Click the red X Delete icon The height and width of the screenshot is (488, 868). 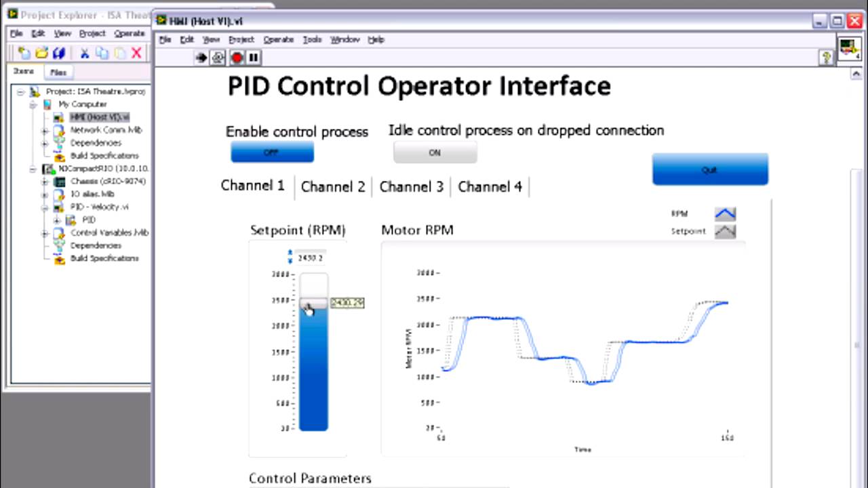(x=136, y=53)
